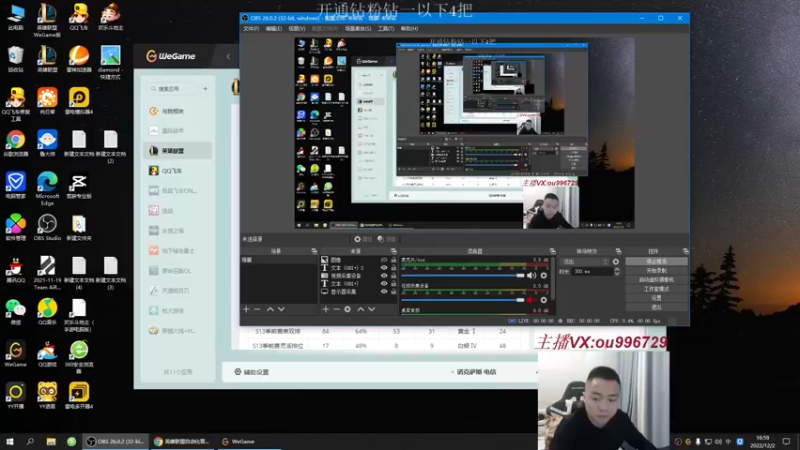
Task: Open OBS 工具(T) menu
Action: (x=386, y=29)
